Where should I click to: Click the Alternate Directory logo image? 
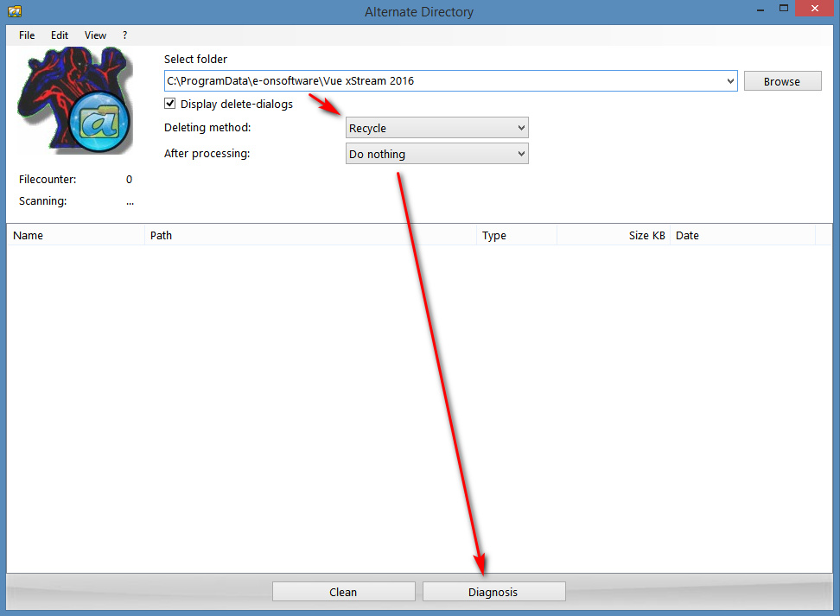(x=75, y=100)
